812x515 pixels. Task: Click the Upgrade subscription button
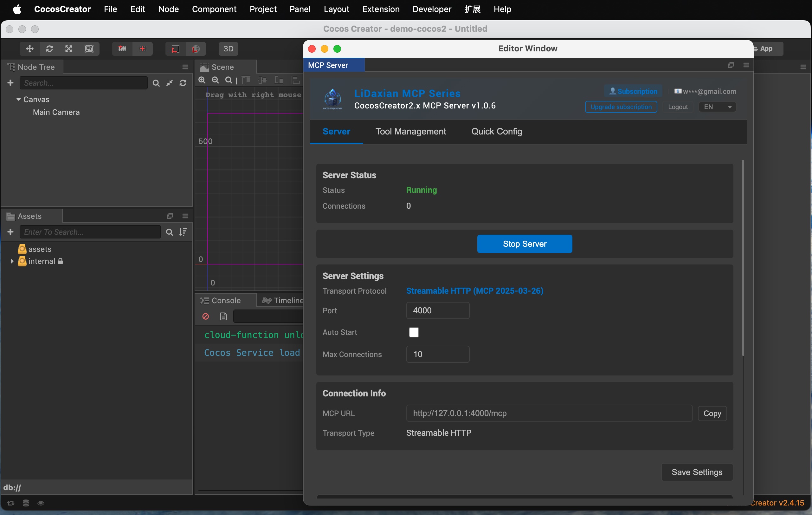coord(621,107)
